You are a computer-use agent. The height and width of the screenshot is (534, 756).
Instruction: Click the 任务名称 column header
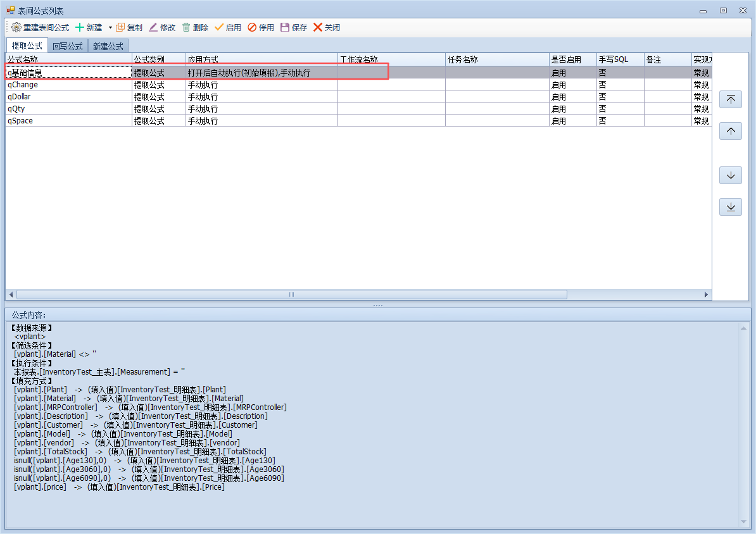(x=497, y=59)
